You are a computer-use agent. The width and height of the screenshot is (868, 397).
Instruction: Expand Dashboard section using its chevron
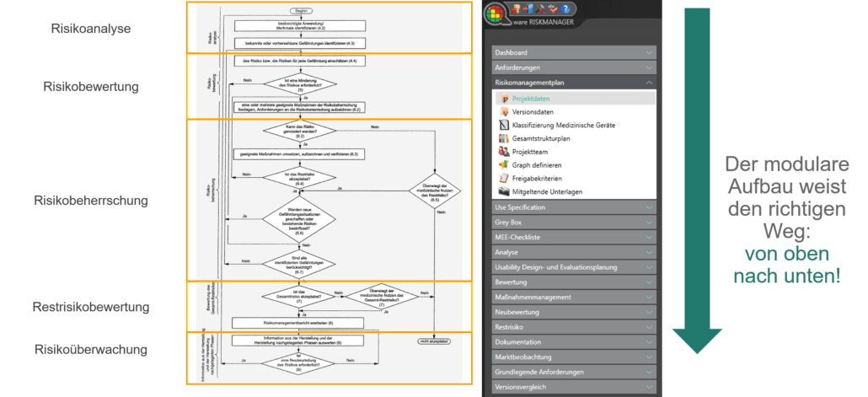649,52
